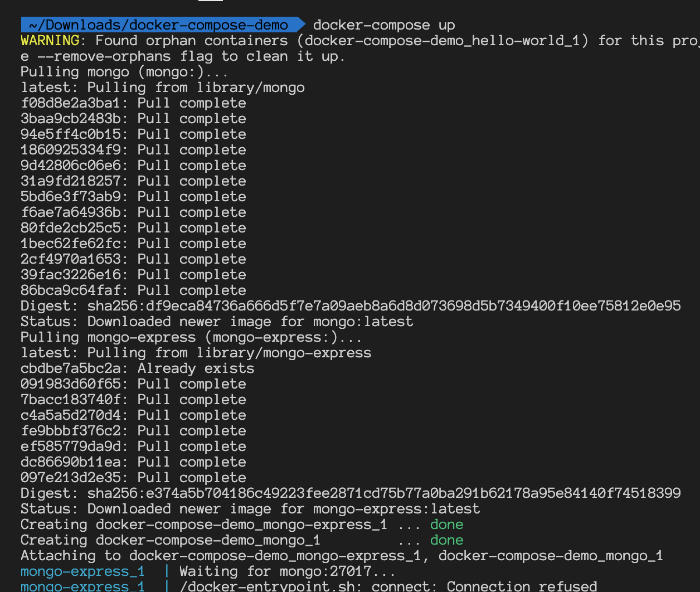Click the yellow WARNING label
The image size is (700, 592).
point(50,41)
